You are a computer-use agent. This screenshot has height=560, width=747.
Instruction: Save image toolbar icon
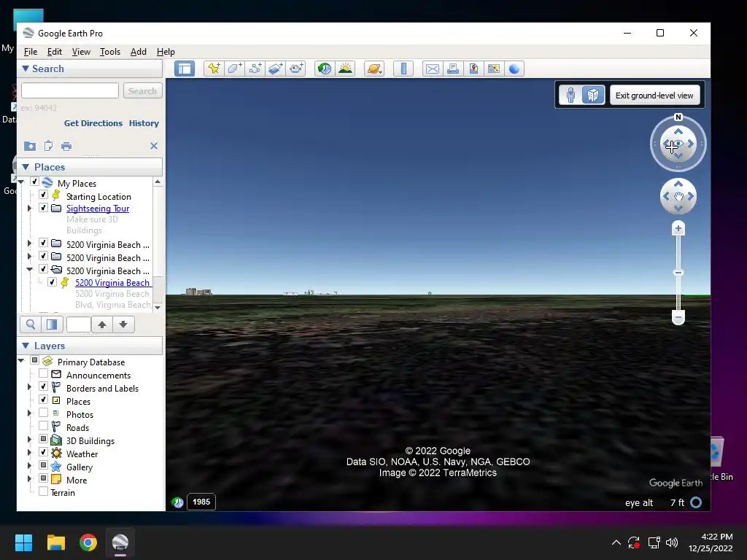[473, 69]
